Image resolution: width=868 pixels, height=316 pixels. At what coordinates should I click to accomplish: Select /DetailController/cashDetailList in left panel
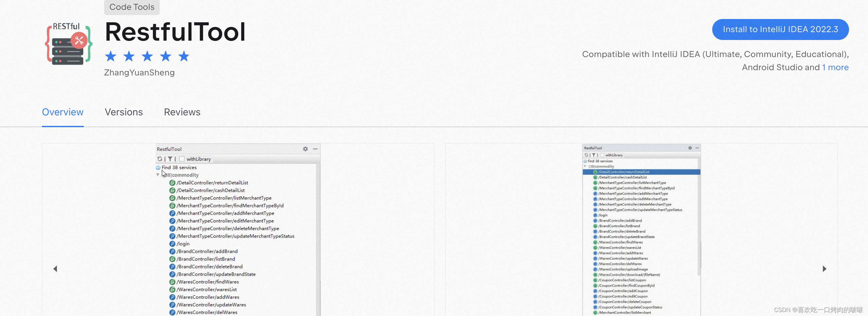coord(210,190)
